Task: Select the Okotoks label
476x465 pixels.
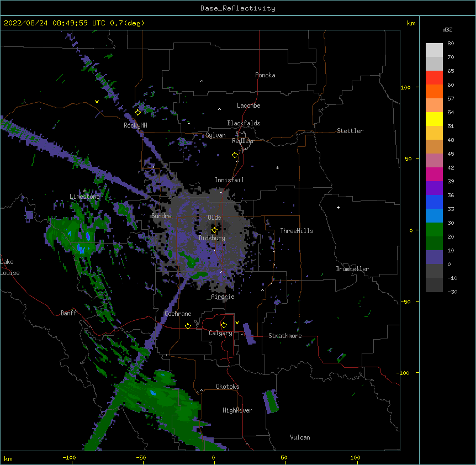Action: (228, 387)
